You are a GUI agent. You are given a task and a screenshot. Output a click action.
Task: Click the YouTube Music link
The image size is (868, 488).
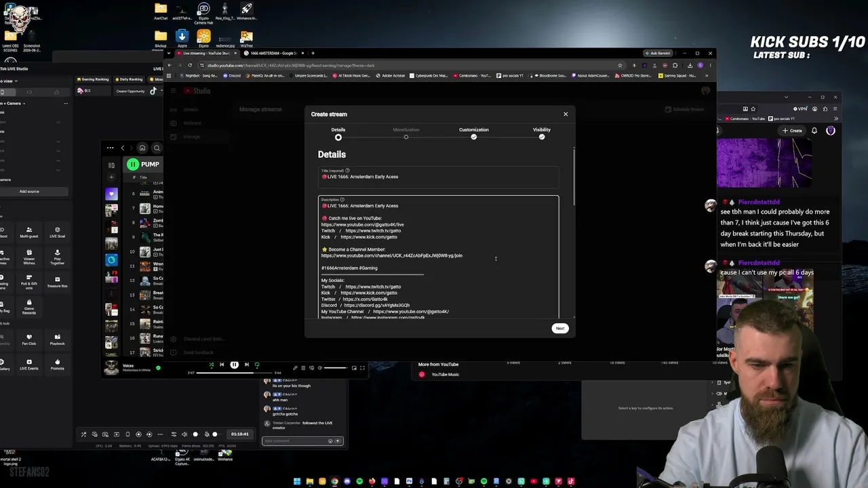click(445, 374)
